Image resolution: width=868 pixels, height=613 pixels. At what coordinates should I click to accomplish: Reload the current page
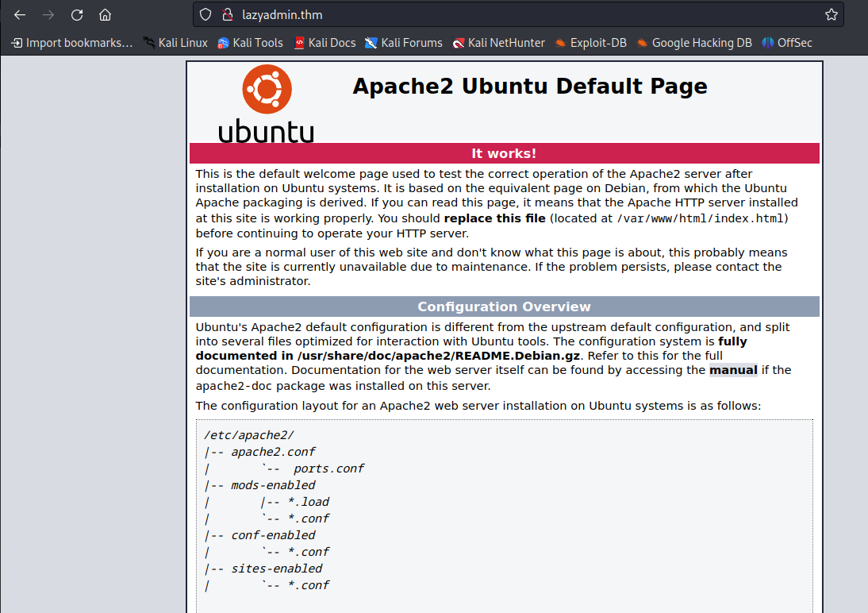pos(77,15)
